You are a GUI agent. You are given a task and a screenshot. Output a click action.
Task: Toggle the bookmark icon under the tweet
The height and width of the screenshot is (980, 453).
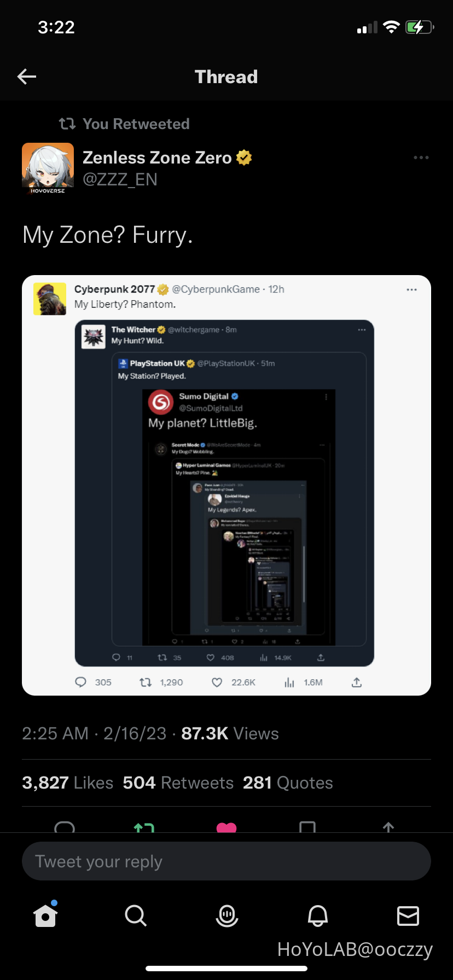(307, 827)
